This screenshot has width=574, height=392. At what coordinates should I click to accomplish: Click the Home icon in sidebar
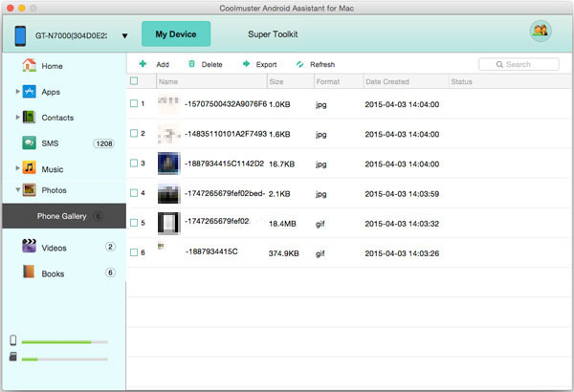pos(29,66)
